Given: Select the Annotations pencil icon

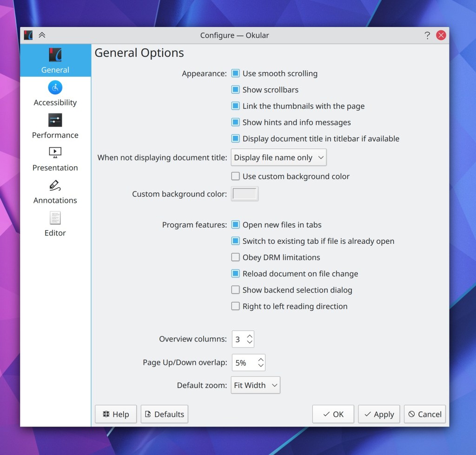Looking at the screenshot, I should pyautogui.click(x=55, y=186).
